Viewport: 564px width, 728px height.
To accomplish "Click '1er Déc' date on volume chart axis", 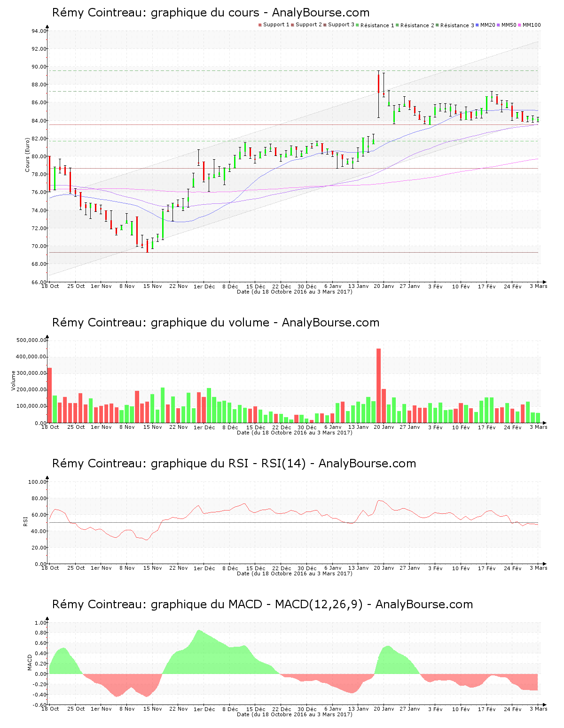I will [204, 427].
